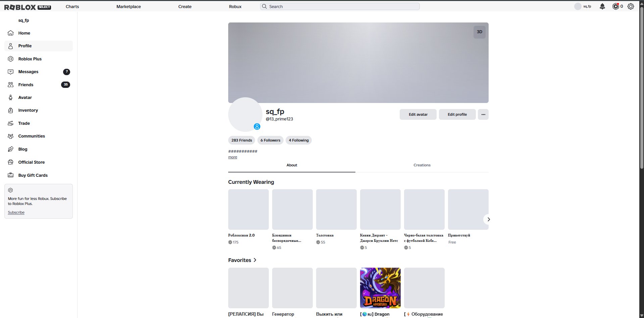Click the blue presence badge on avatar
Viewport: 644px width, 318px height.
tap(257, 126)
